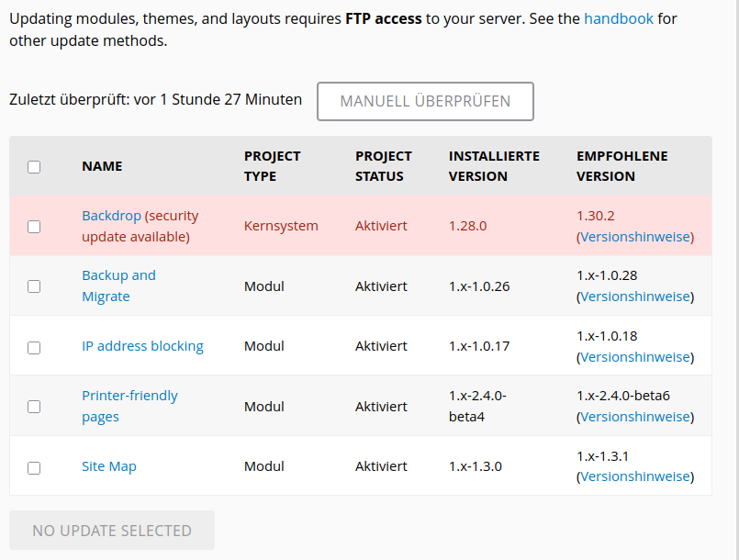Check the select-all checkbox in table header
Image resolution: width=739 pixels, height=560 pixels.
click(34, 166)
